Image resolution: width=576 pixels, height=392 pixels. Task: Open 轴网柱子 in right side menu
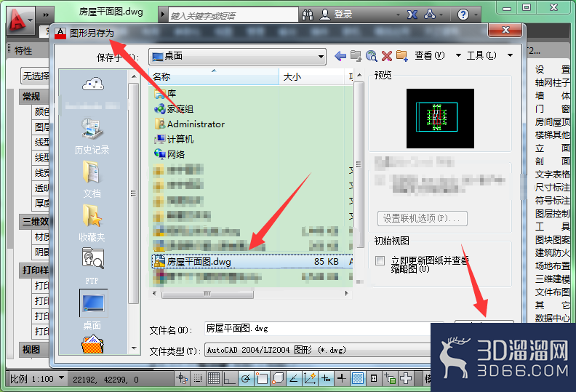point(552,83)
